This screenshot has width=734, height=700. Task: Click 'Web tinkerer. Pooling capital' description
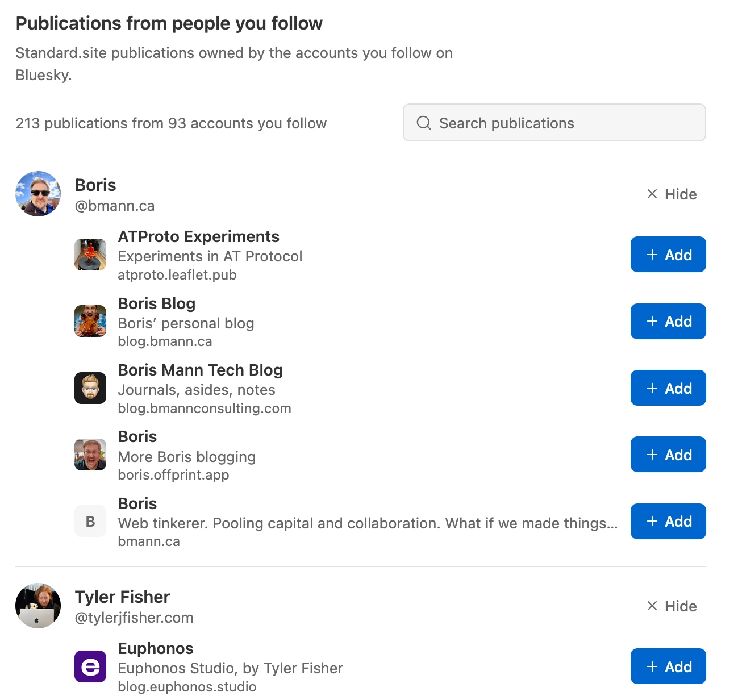(x=368, y=523)
